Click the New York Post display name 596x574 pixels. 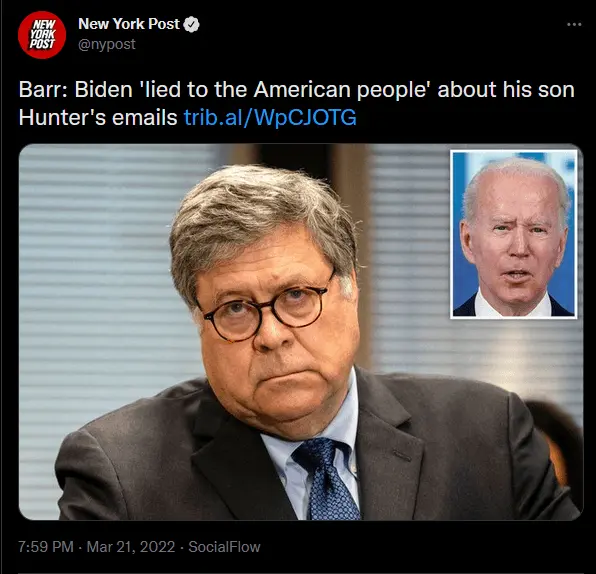(128, 24)
